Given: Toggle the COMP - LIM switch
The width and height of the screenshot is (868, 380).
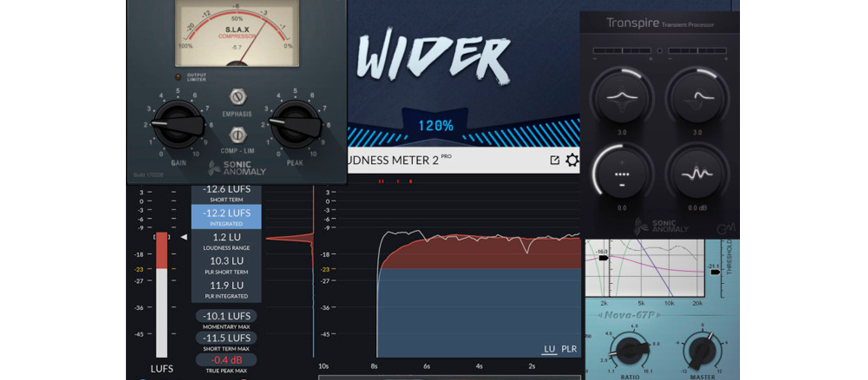Looking at the screenshot, I should [x=237, y=135].
